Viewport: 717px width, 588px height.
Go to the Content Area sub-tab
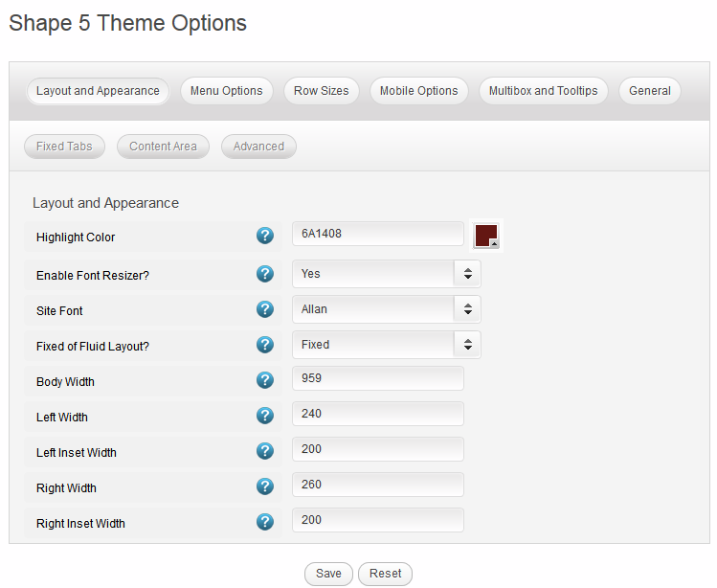coord(163,147)
